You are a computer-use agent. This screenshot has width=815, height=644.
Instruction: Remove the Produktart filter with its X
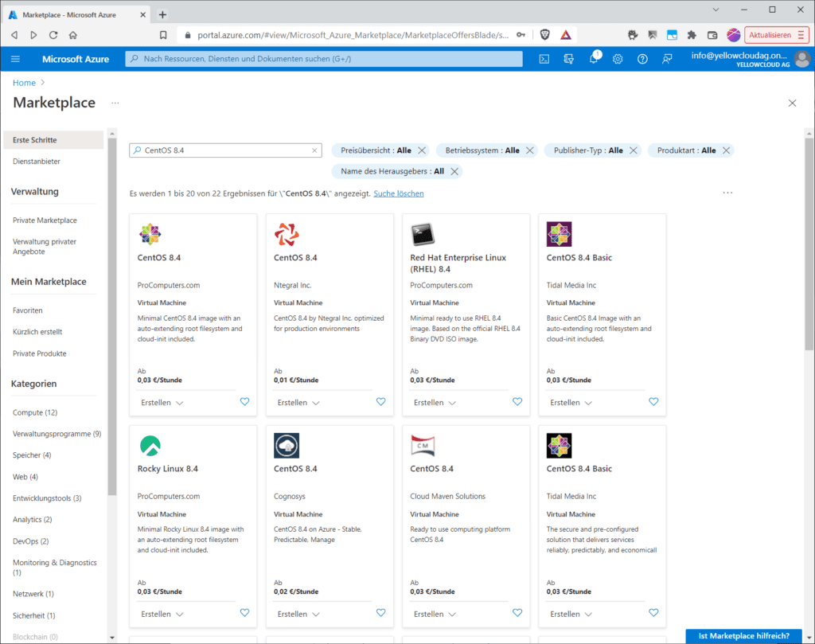[726, 150]
